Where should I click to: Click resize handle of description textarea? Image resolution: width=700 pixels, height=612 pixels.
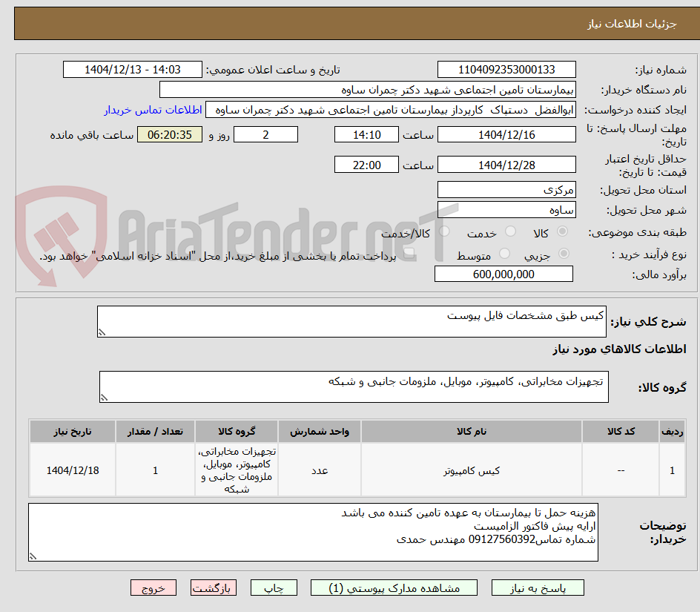(102, 333)
